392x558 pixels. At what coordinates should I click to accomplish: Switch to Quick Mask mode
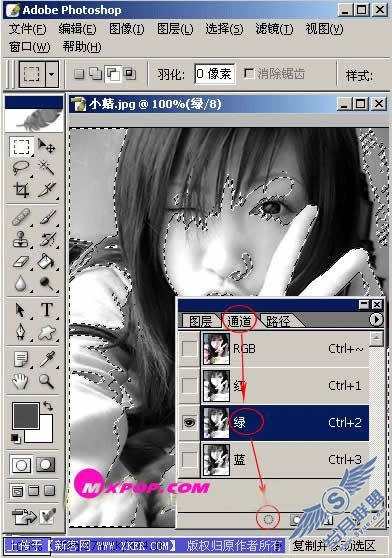point(46,465)
